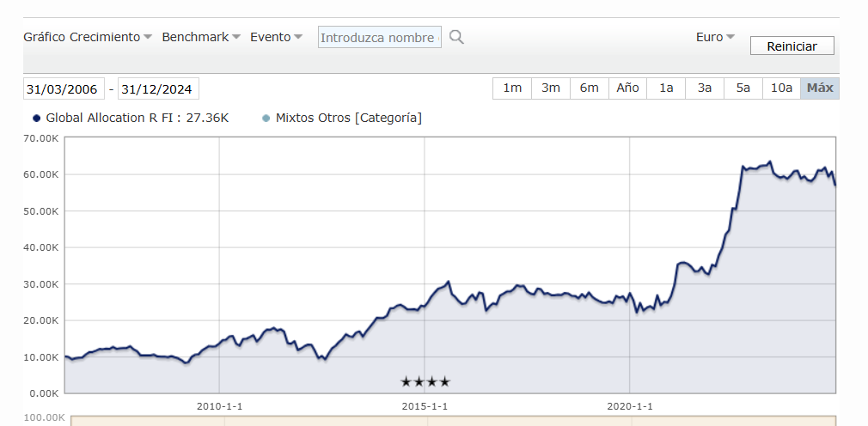Select the 5a time range

coord(743,88)
